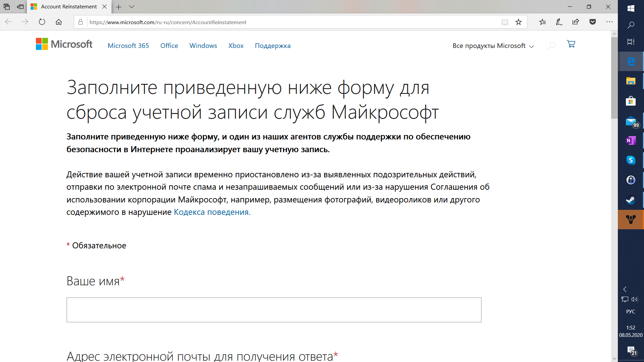
Task: Open the Поддержка navigation link
Action: point(273,46)
